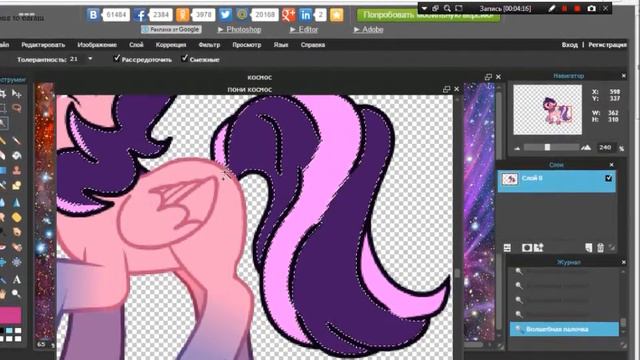
Task: Open the Язык menu
Action: coord(281,45)
